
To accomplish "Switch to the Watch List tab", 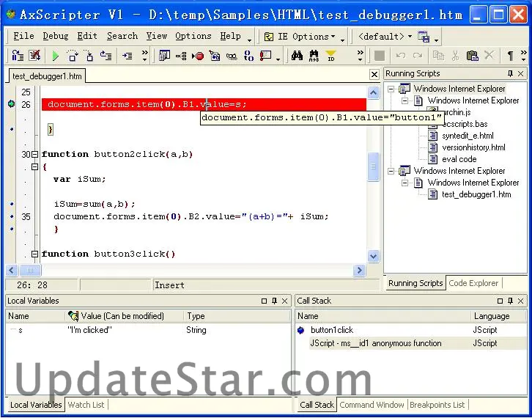I will pyautogui.click(x=86, y=405).
